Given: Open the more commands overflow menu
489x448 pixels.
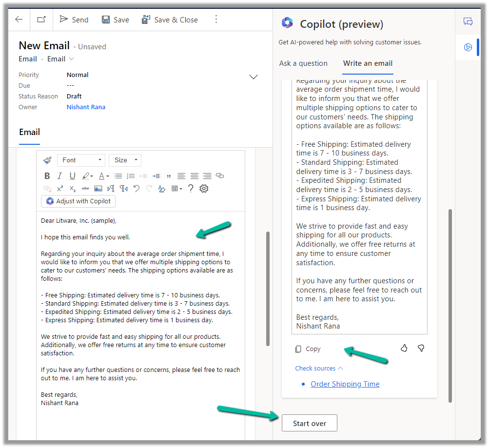Looking at the screenshot, I should click(216, 19).
